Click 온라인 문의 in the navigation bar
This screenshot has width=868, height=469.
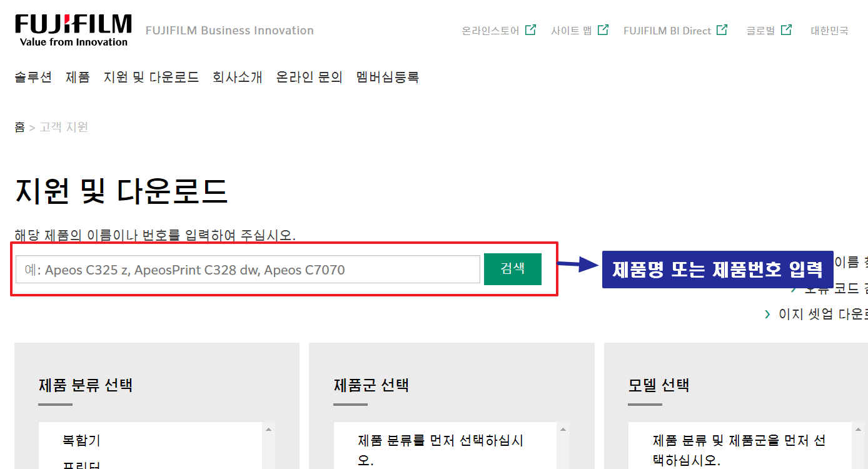(x=309, y=77)
